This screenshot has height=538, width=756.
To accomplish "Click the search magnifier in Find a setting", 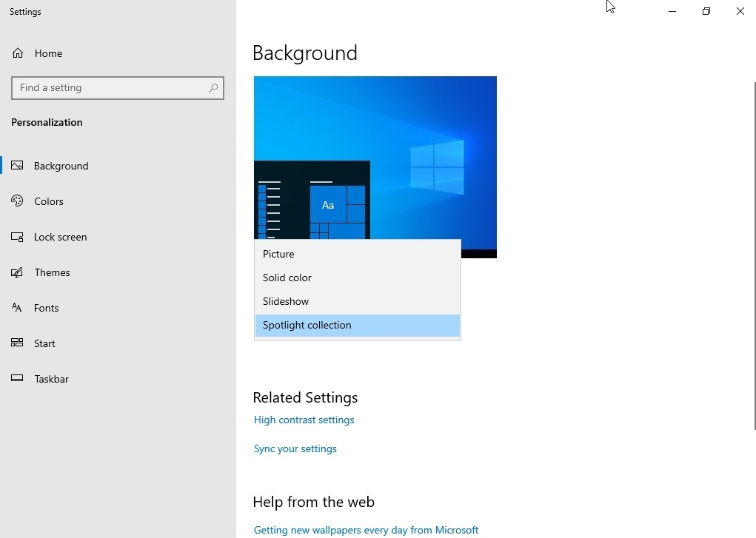I will coord(214,87).
